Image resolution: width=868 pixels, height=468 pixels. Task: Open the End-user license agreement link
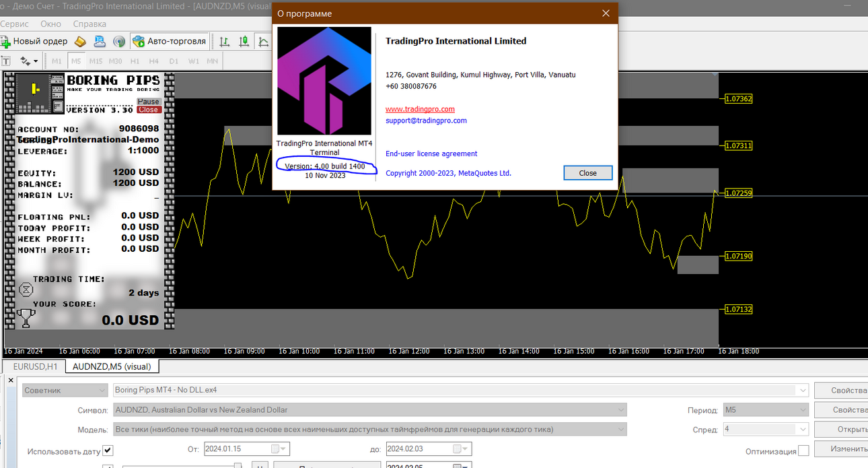tap(431, 154)
